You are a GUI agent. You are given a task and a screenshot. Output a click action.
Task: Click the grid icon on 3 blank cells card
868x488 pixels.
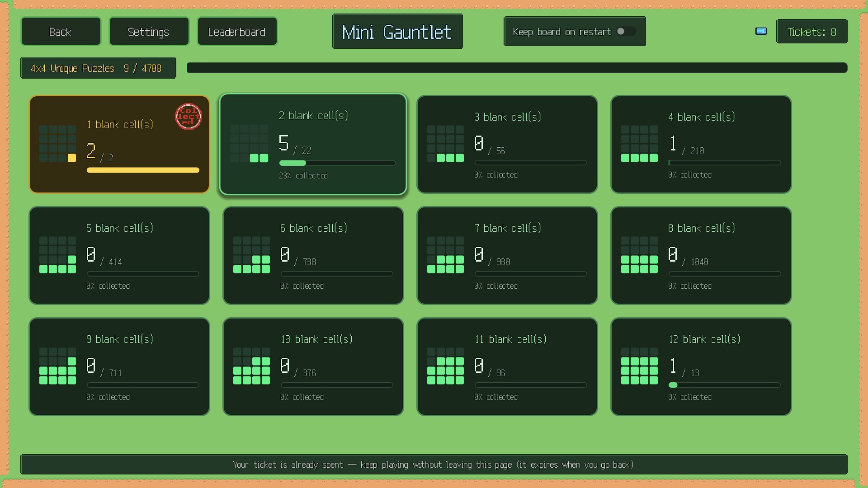445,144
